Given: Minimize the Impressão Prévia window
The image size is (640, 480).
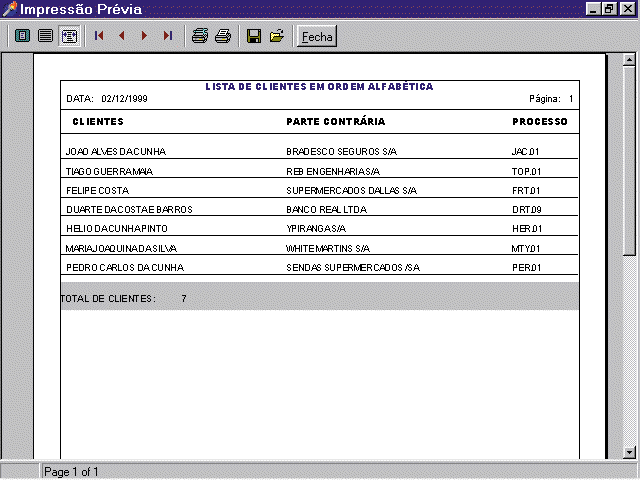Looking at the screenshot, I should (x=593, y=9).
